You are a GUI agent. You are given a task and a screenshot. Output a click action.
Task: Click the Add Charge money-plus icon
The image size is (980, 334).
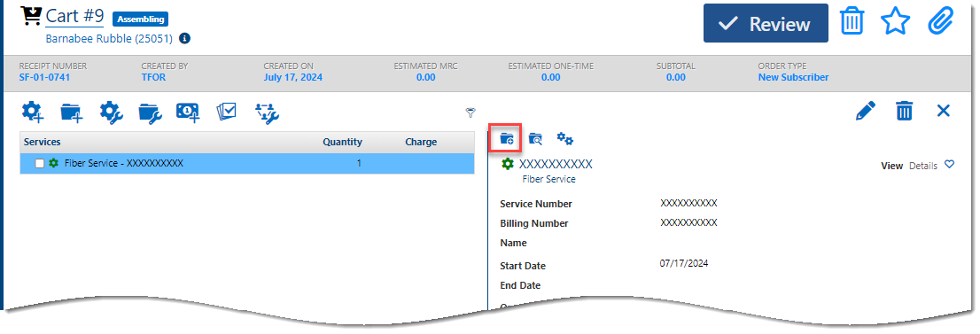pyautogui.click(x=188, y=112)
